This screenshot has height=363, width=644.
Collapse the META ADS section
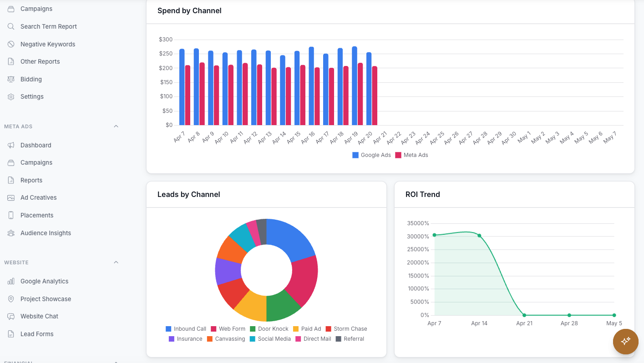point(116,126)
